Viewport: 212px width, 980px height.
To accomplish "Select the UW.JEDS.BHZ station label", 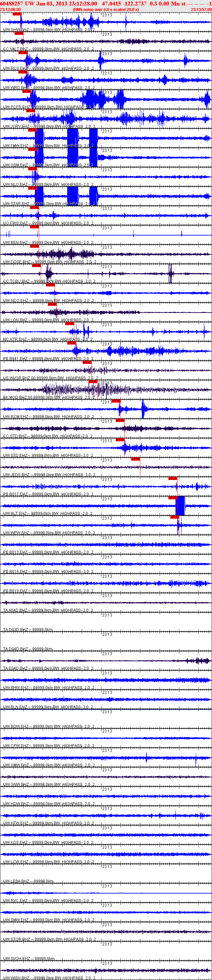I will tap(49, 475).
